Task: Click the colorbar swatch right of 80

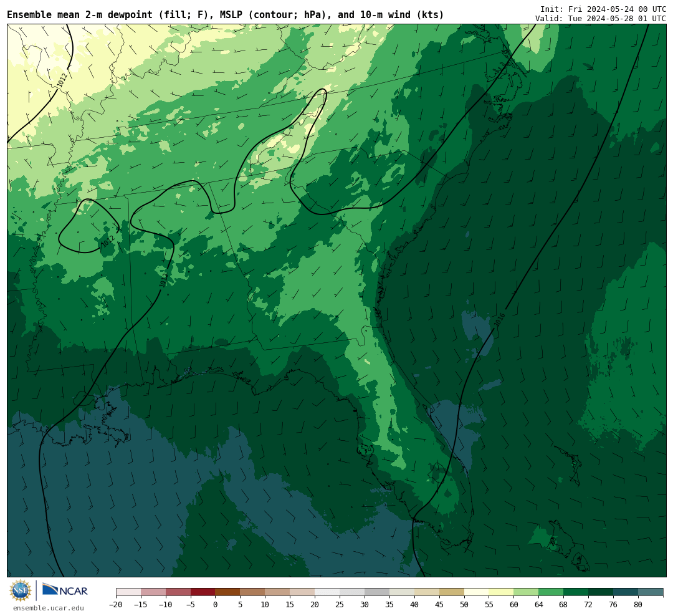Action: coord(651,592)
